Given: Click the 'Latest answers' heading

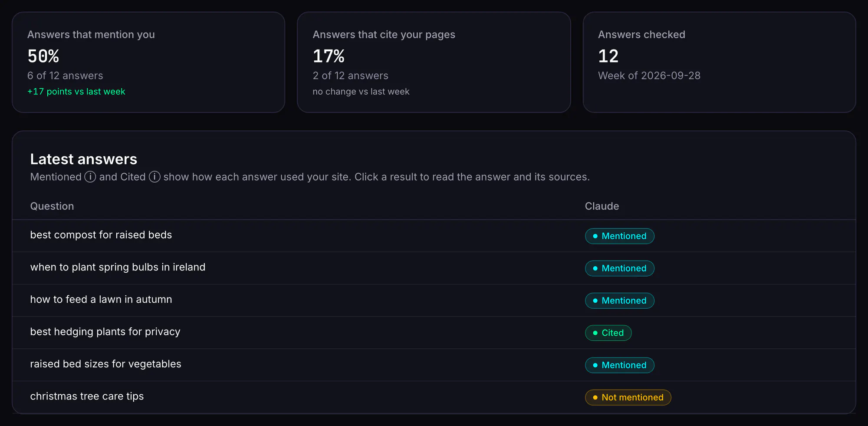Looking at the screenshot, I should [84, 159].
